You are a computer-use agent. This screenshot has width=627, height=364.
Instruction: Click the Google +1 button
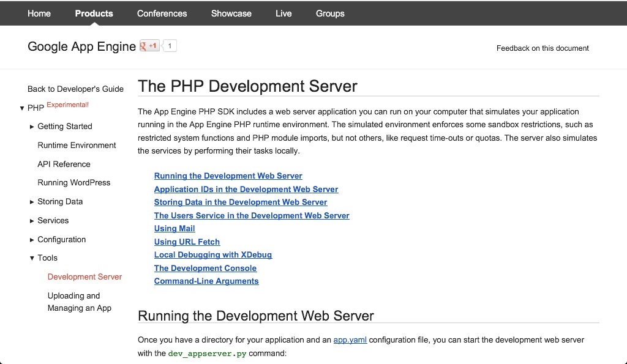point(149,46)
